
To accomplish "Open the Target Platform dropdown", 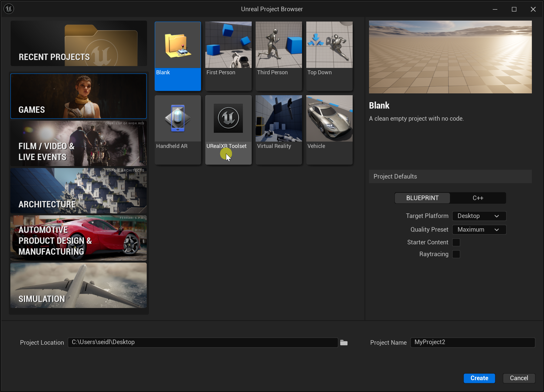I will pyautogui.click(x=479, y=216).
